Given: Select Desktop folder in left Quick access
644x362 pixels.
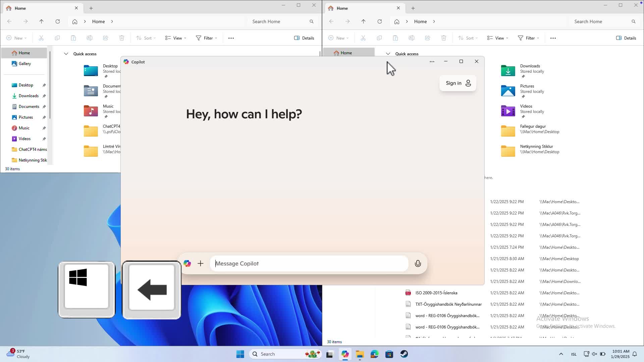Looking at the screenshot, I should click(101, 70).
